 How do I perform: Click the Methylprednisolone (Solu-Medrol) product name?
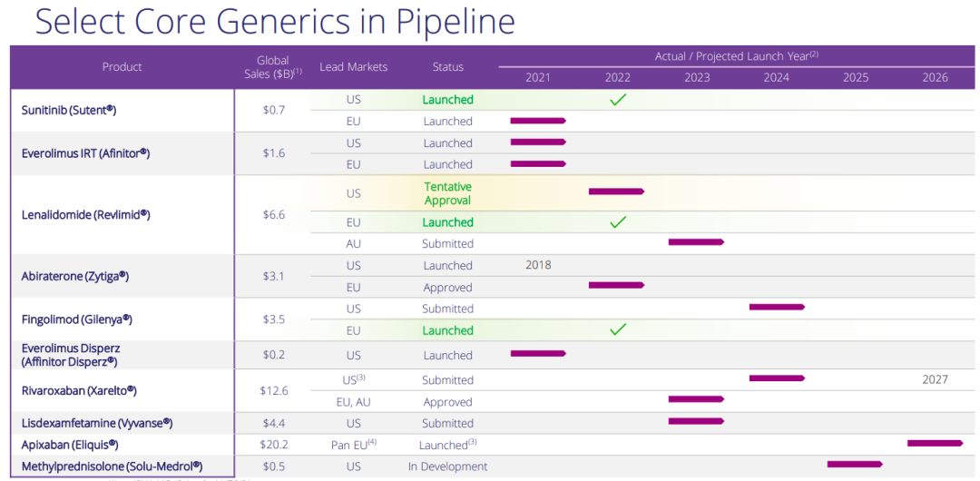point(112,466)
